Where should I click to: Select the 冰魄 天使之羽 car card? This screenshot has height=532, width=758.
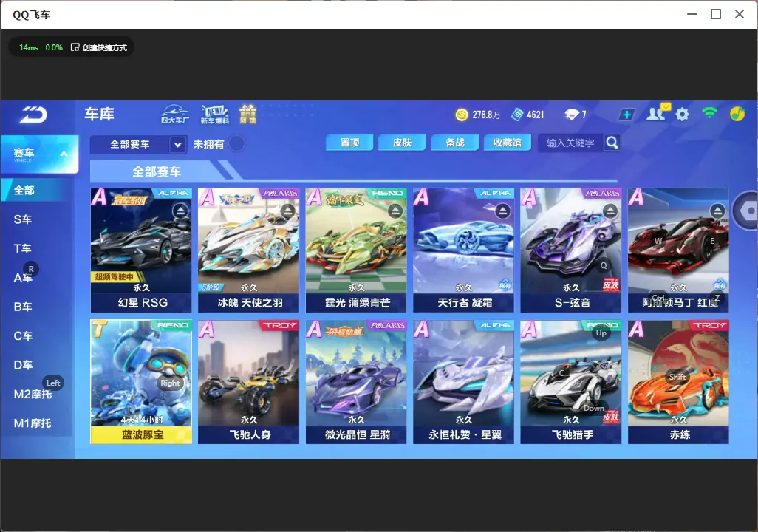pyautogui.click(x=248, y=250)
